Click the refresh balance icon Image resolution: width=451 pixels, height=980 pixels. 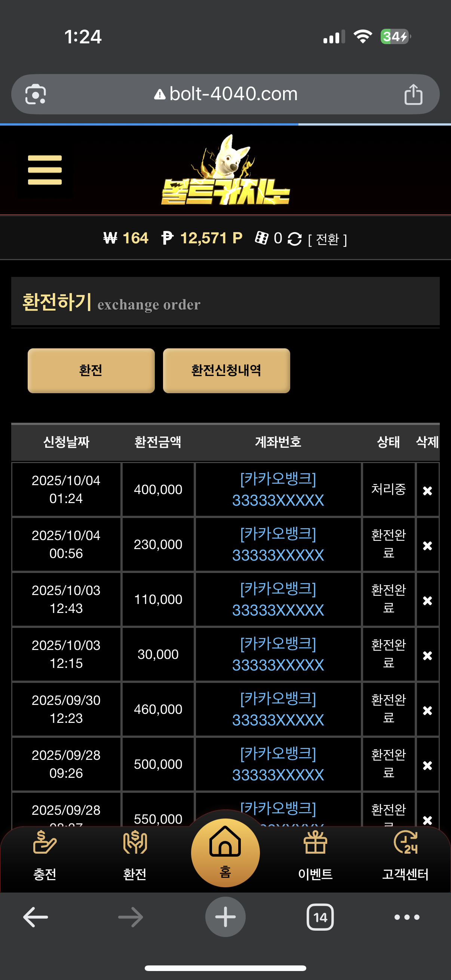click(x=295, y=239)
